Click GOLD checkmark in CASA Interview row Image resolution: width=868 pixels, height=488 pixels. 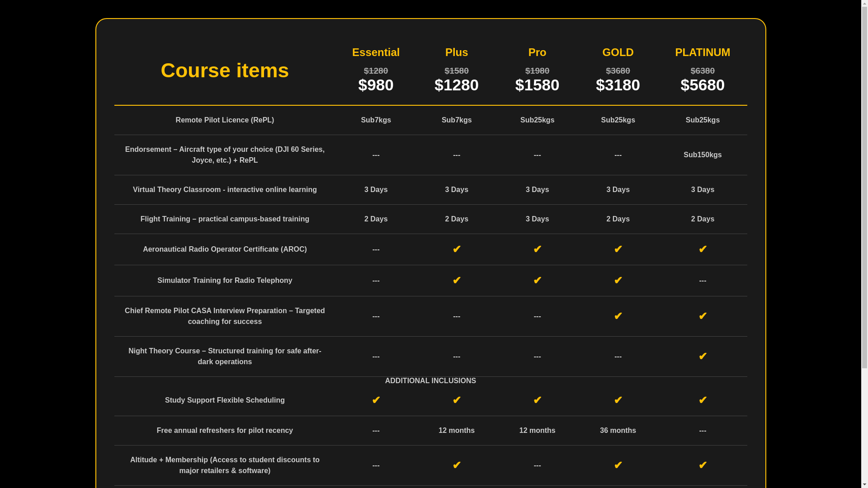[x=618, y=316]
